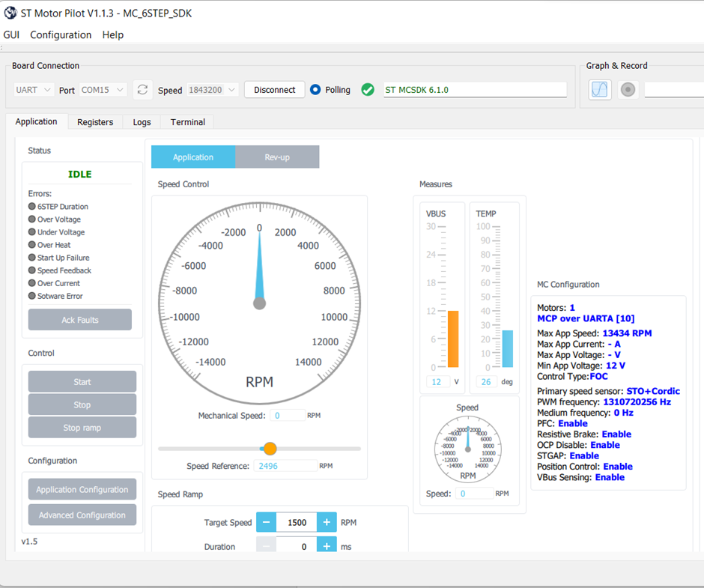Click the blue TEMP level bar

(507, 349)
